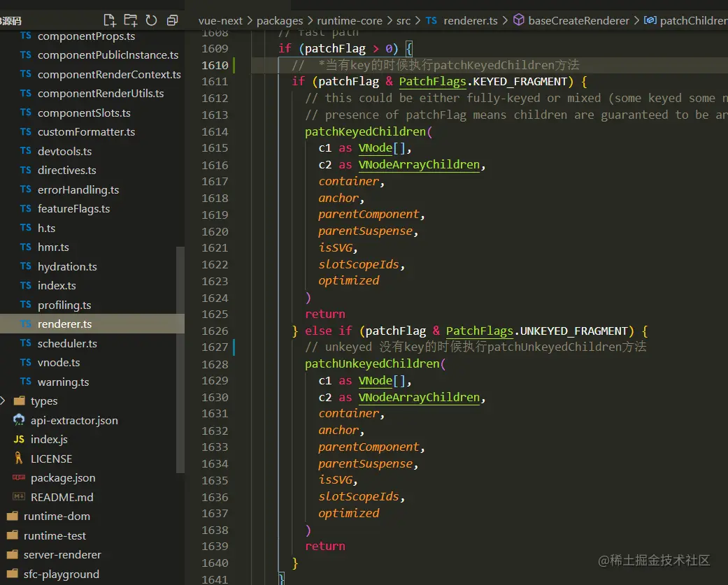This screenshot has height=585, width=728.
Task: Collapse all folders using the collapse icon
Action: point(172,20)
